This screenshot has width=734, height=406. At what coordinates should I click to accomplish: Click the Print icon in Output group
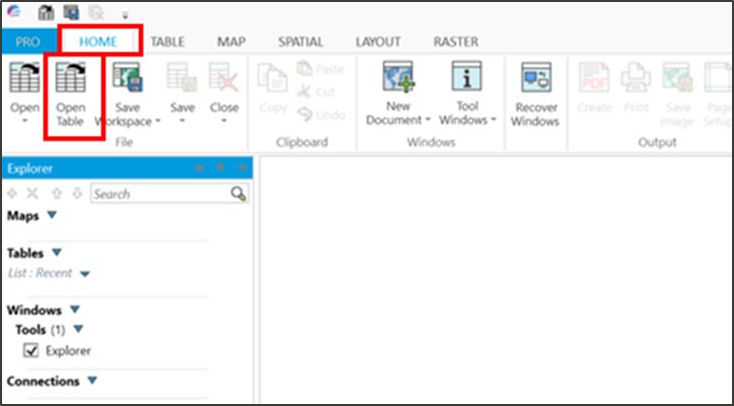click(x=636, y=78)
